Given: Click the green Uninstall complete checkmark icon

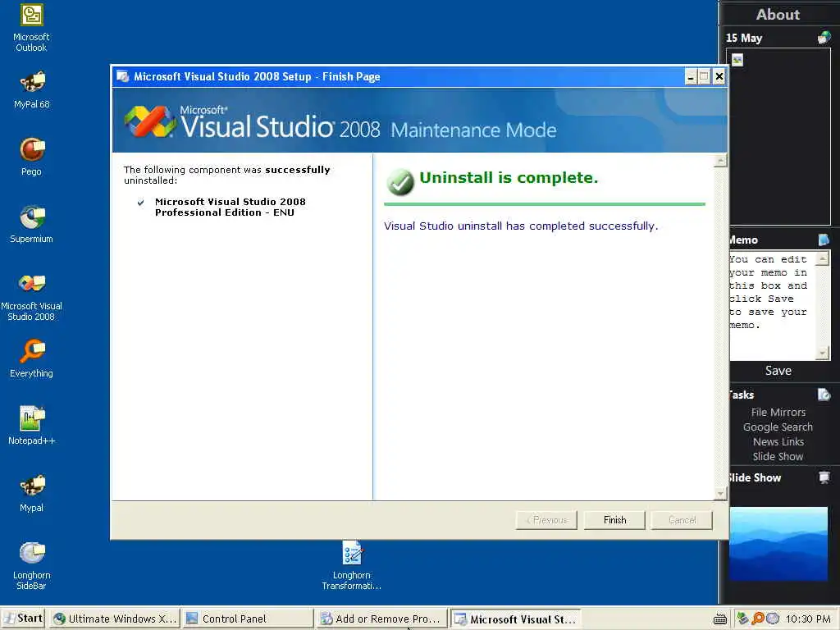Looking at the screenshot, I should (x=400, y=182).
